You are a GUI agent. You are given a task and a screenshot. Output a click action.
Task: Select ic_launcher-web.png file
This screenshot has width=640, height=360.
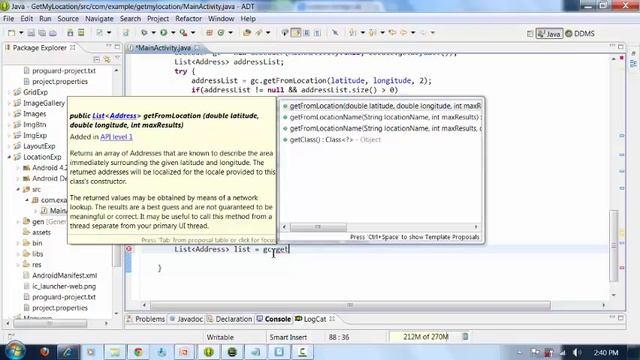pos(64,287)
